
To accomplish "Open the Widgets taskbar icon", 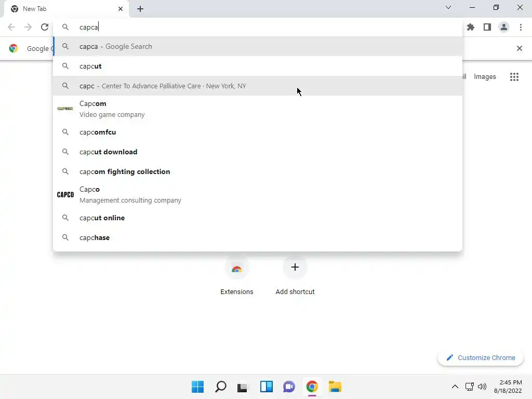I will 267,387.
